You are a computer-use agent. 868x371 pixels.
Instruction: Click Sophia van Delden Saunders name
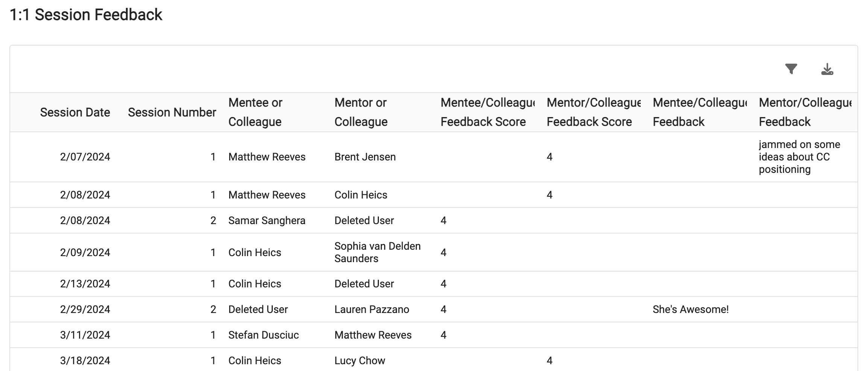pyautogui.click(x=377, y=252)
